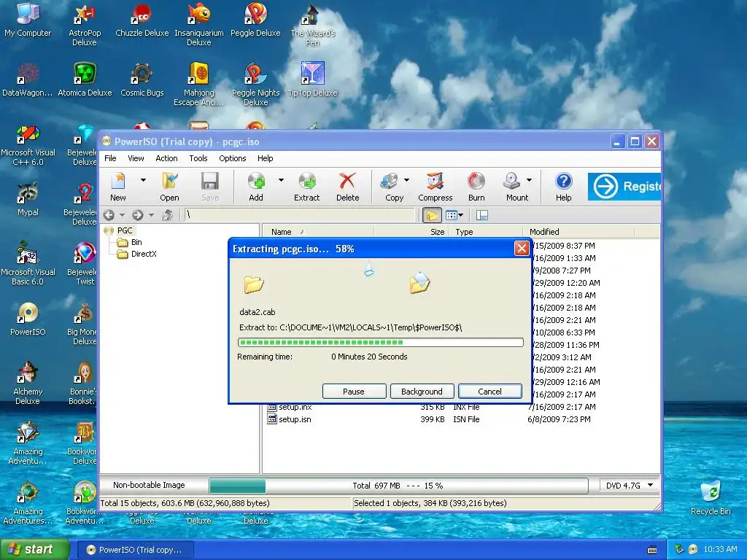Open the Tools menu
This screenshot has width=747, height=560.
point(198,158)
